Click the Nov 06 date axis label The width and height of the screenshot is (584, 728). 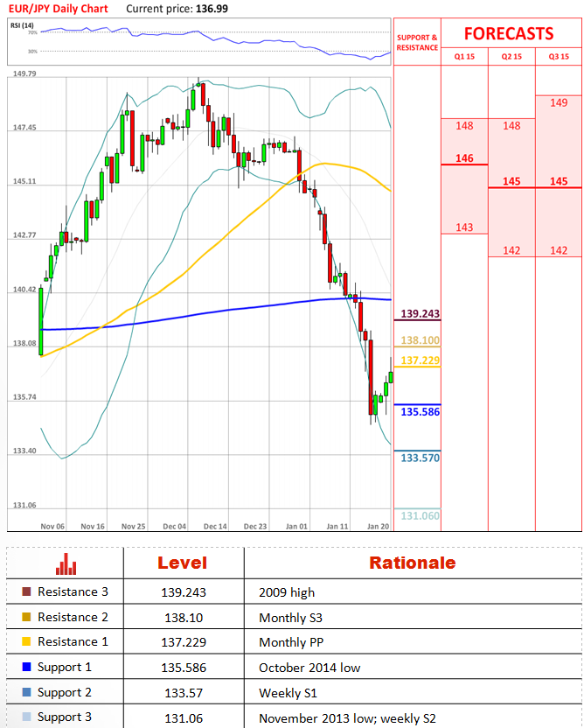click(x=52, y=527)
